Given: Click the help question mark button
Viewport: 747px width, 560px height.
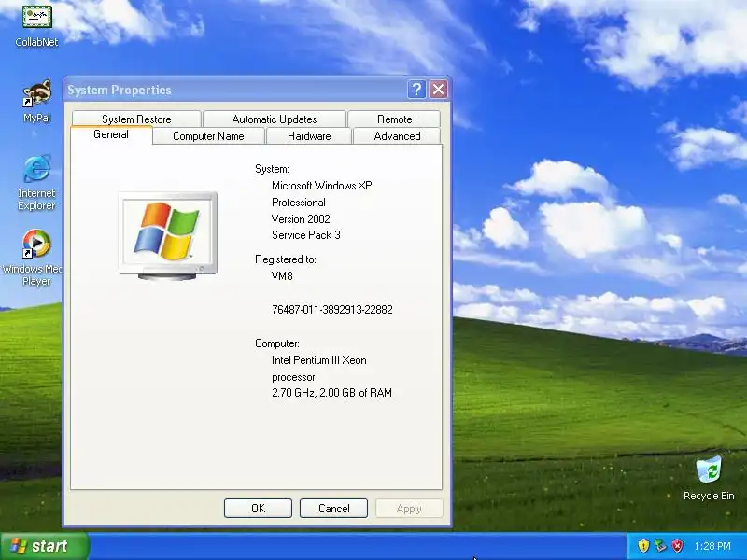Looking at the screenshot, I should (x=416, y=89).
